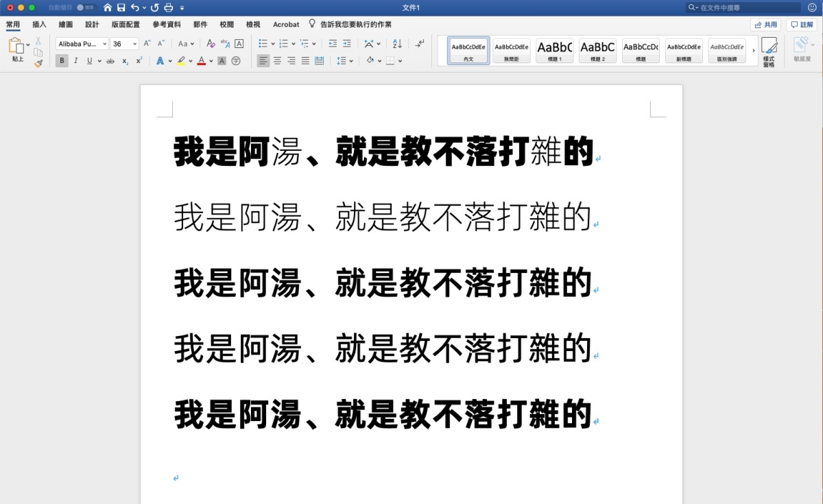Screen dimensions: 823x504
Task: Copy selection with copy icon
Action: (38, 52)
